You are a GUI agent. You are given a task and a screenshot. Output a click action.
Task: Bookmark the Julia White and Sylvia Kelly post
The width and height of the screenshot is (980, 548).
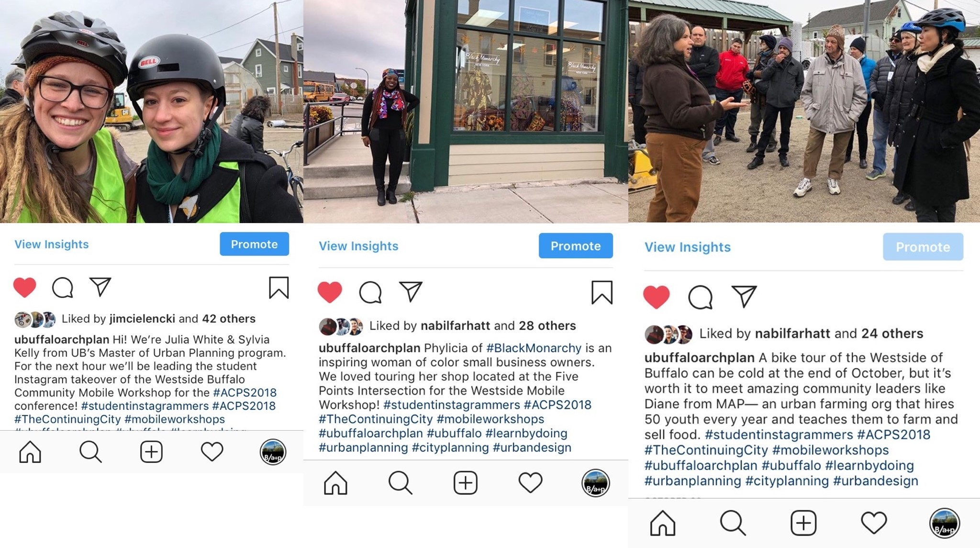278,288
